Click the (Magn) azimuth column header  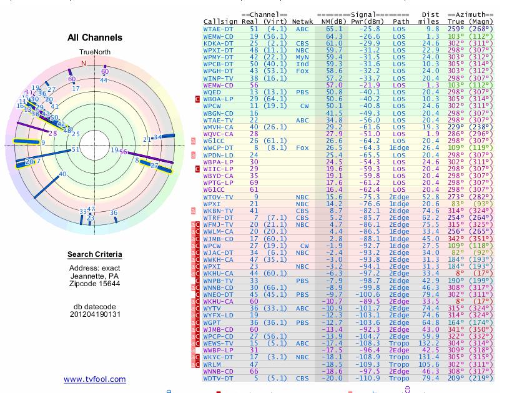pos(481,22)
